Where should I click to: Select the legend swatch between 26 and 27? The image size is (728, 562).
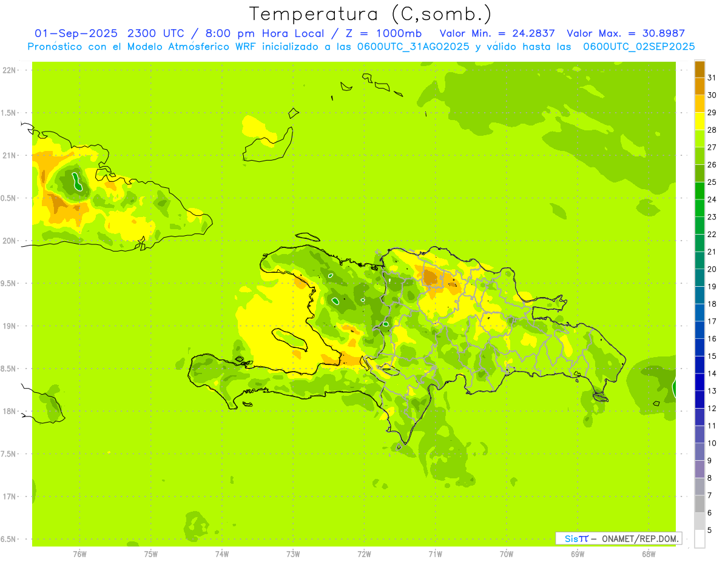click(x=699, y=156)
